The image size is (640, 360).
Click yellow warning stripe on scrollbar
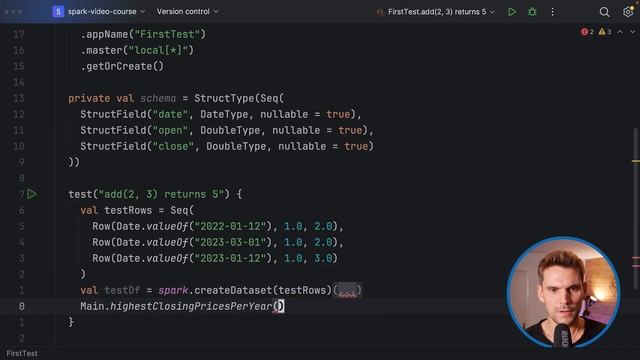tap(636, 161)
